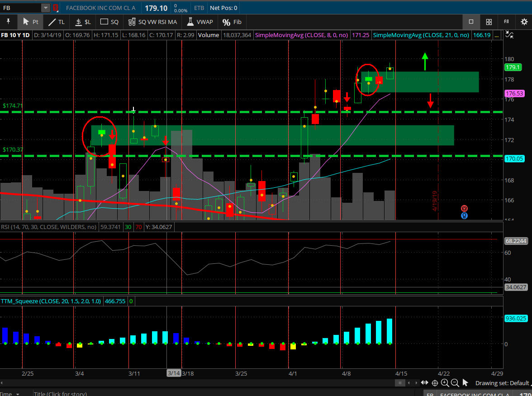Open chart settings gear icon

click(524, 22)
